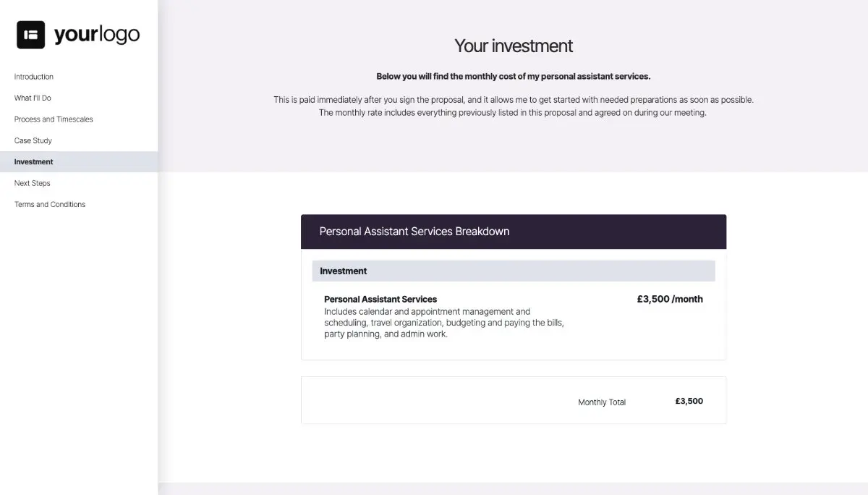Select the Personal Assistant Services Breakdown header

tap(414, 231)
